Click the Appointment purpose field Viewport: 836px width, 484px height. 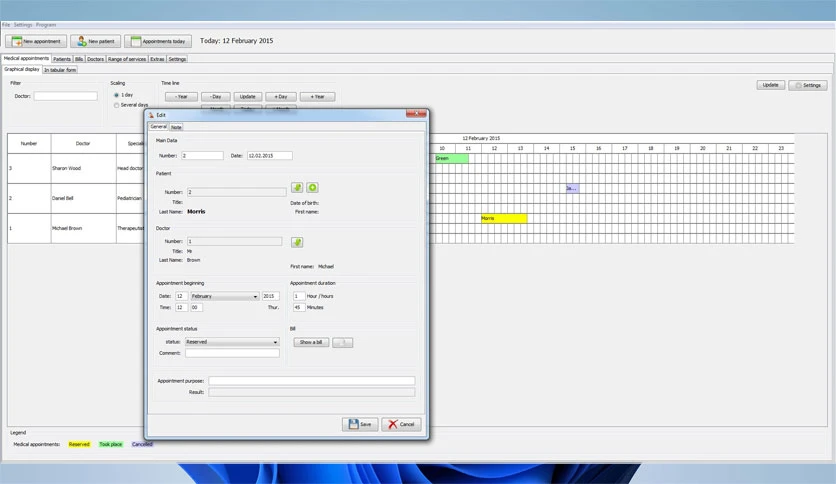coord(311,381)
